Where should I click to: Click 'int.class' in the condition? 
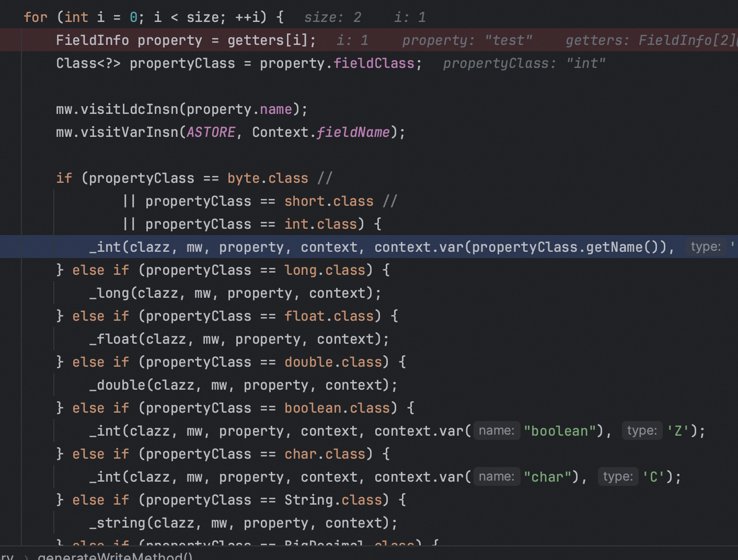click(x=321, y=224)
